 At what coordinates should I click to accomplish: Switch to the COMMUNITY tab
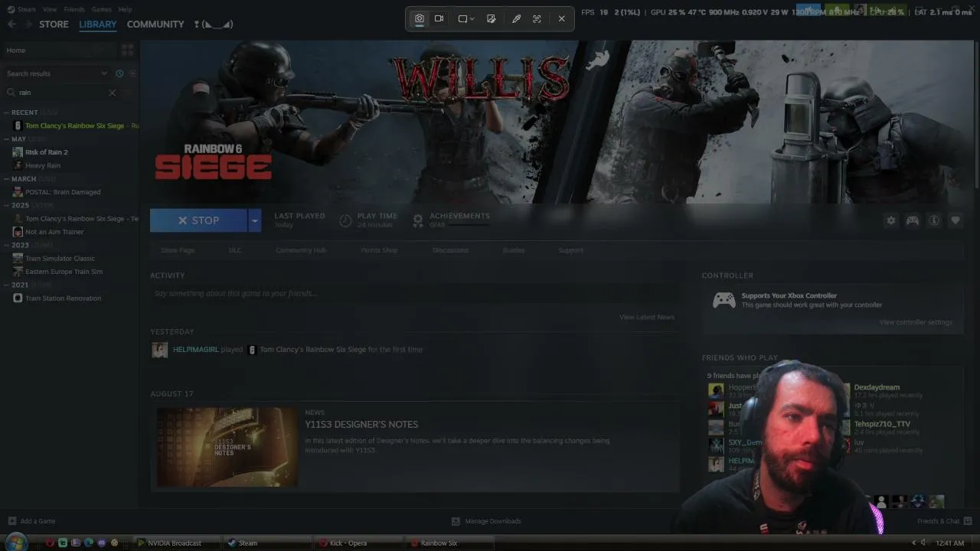pos(155,24)
